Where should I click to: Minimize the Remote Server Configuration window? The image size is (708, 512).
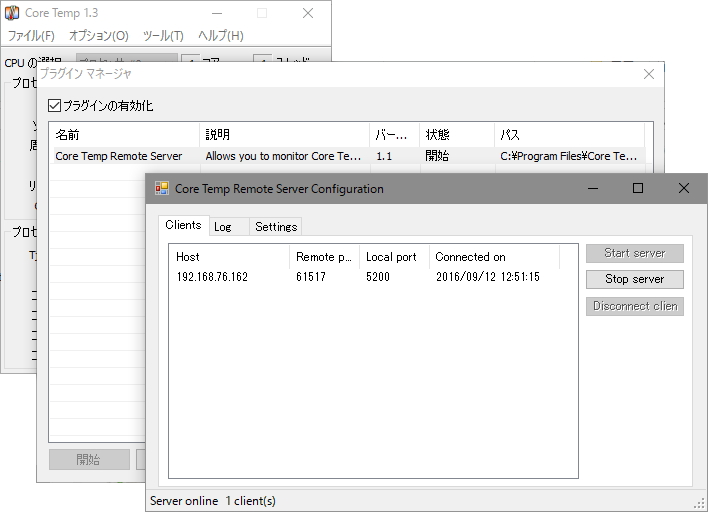pyautogui.click(x=593, y=188)
